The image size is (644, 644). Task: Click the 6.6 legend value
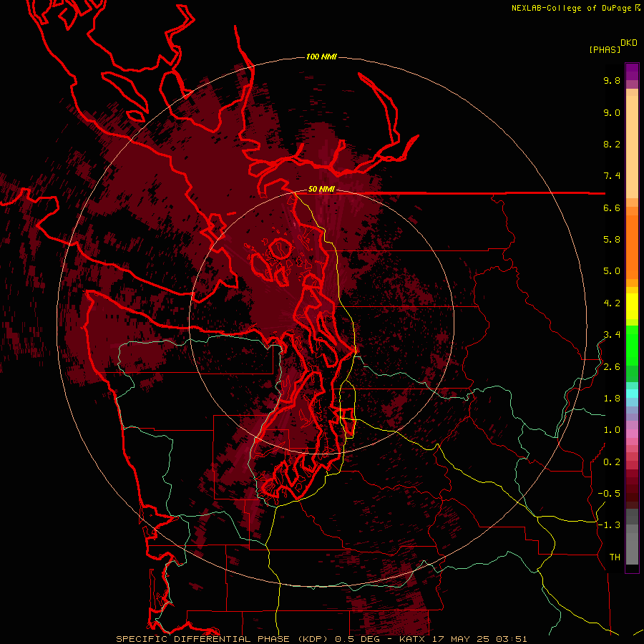tap(612, 208)
